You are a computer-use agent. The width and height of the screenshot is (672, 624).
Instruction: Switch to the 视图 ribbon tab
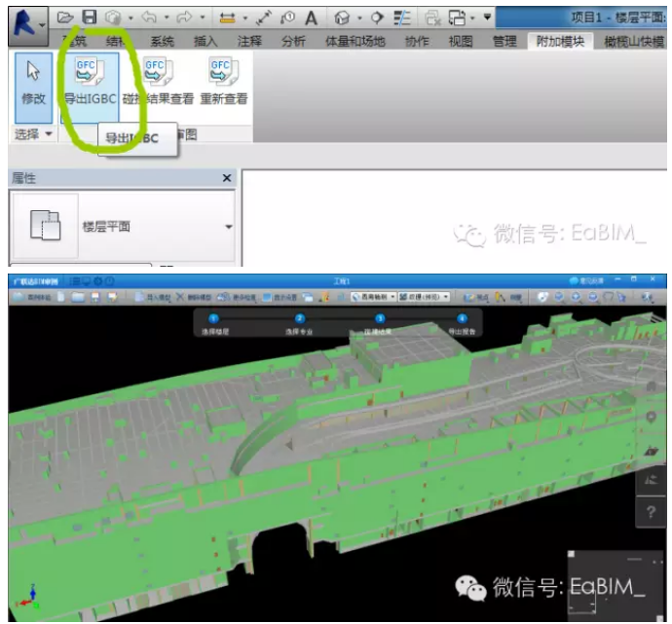[461, 42]
